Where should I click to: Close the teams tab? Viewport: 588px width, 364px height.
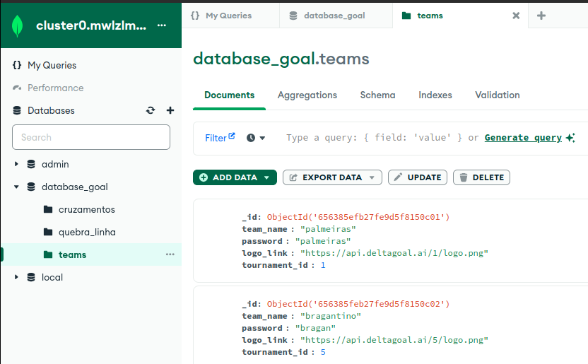click(x=516, y=16)
